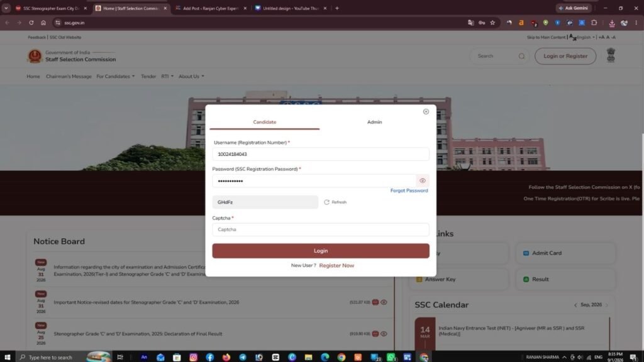The height and width of the screenshot is (362, 644).
Task: Switch to the Candidate tab
Action: tap(265, 122)
